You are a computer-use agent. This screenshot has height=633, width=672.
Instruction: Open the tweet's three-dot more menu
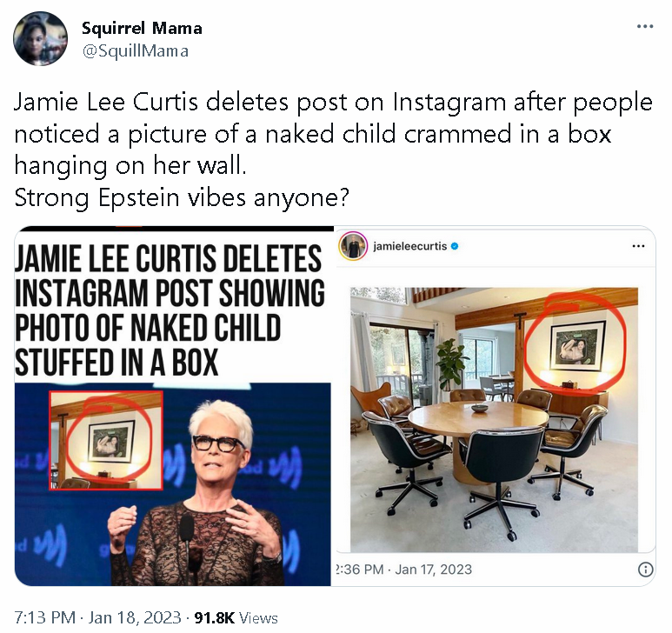click(644, 27)
